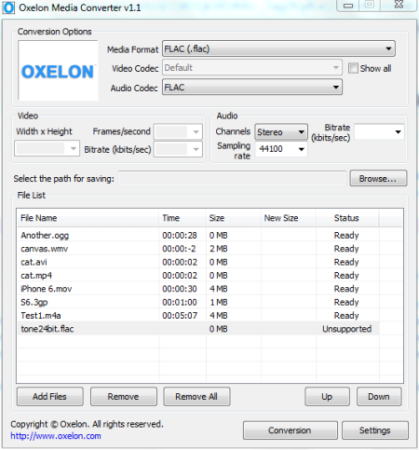The width and height of the screenshot is (419, 450).
Task: Select the Another.ogg file row
Action: (x=198, y=235)
